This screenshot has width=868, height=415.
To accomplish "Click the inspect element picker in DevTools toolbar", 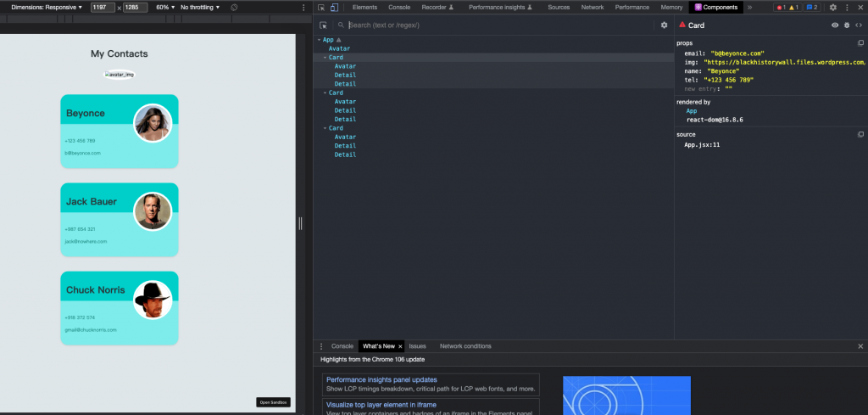I will click(321, 7).
